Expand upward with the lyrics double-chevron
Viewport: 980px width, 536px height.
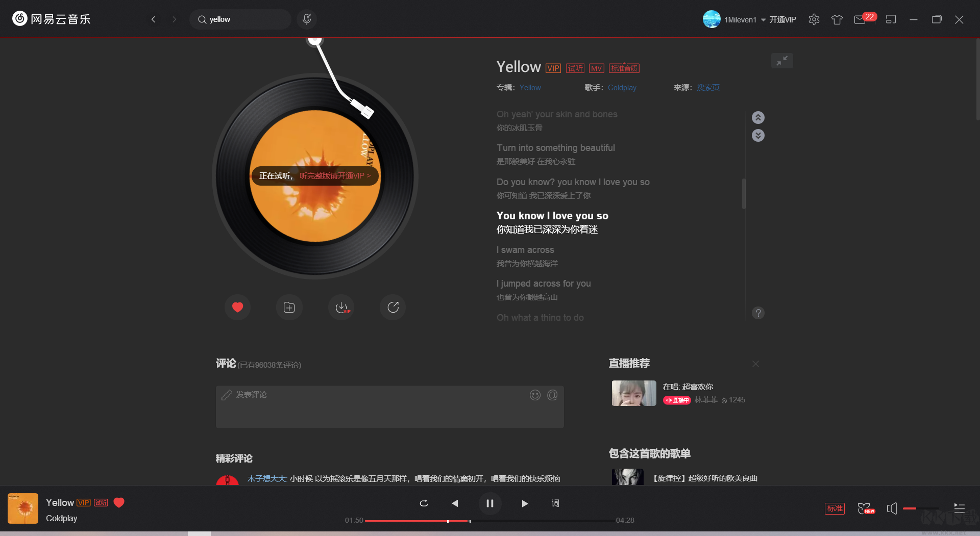click(x=758, y=117)
